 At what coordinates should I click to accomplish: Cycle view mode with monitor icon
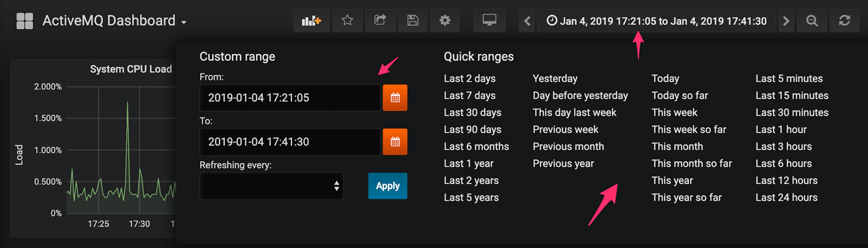(x=490, y=21)
